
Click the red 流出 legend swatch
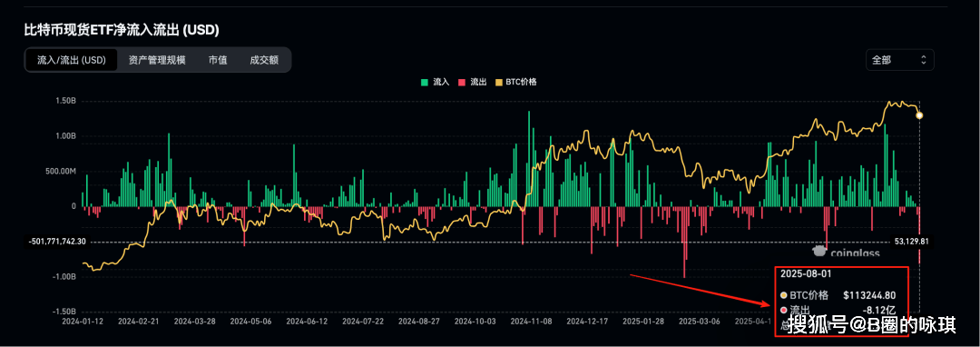(x=463, y=82)
